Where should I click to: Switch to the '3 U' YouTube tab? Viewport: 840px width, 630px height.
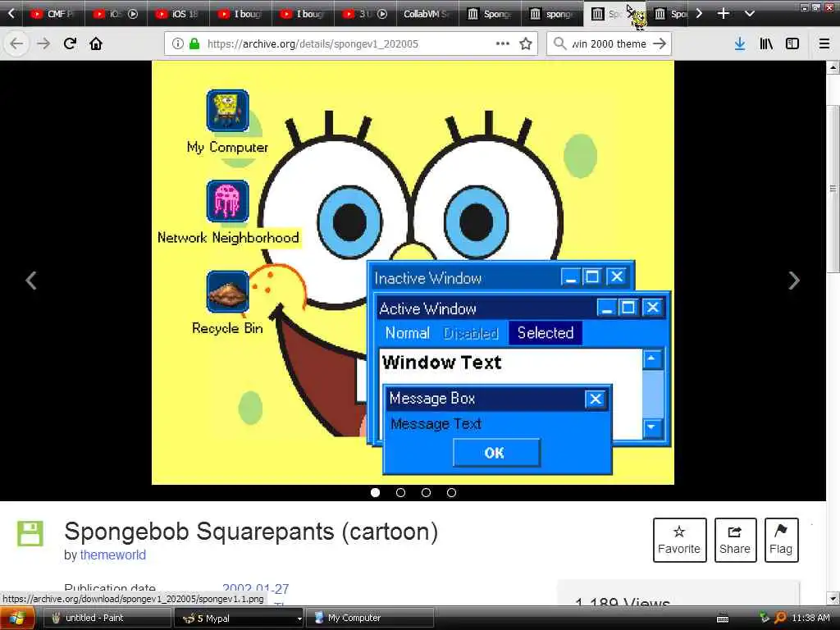(x=364, y=14)
